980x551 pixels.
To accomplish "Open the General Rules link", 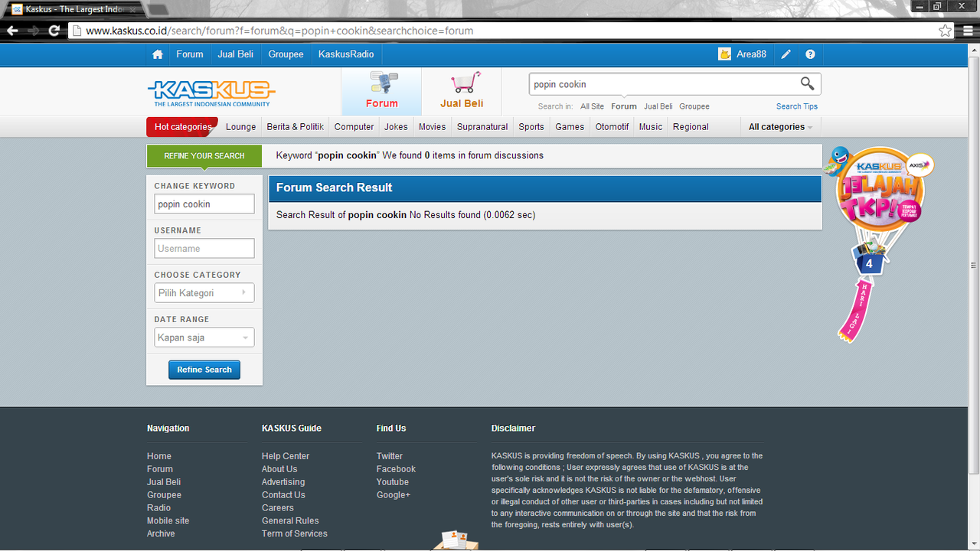I will pyautogui.click(x=290, y=520).
